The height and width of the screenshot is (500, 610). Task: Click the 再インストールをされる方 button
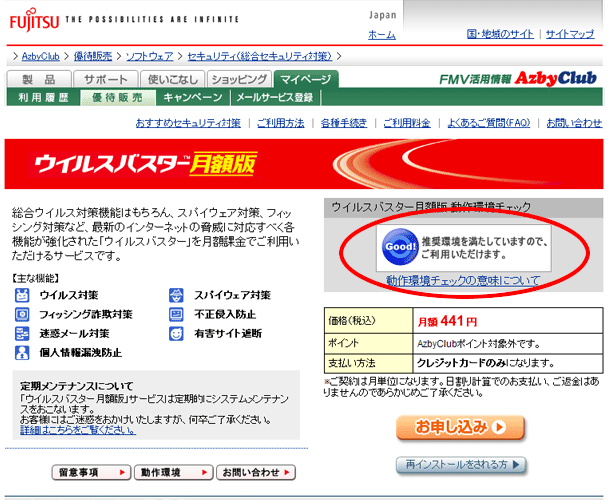tap(461, 465)
